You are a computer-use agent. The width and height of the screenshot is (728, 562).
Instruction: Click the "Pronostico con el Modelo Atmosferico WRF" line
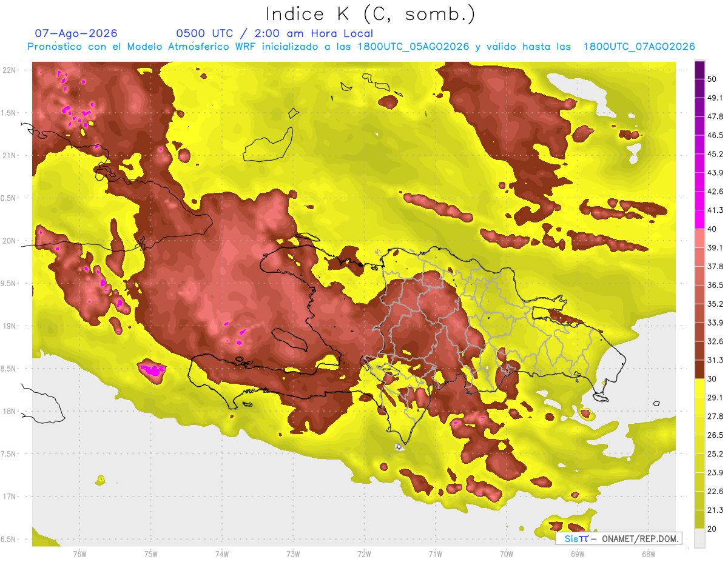pyautogui.click(x=361, y=47)
